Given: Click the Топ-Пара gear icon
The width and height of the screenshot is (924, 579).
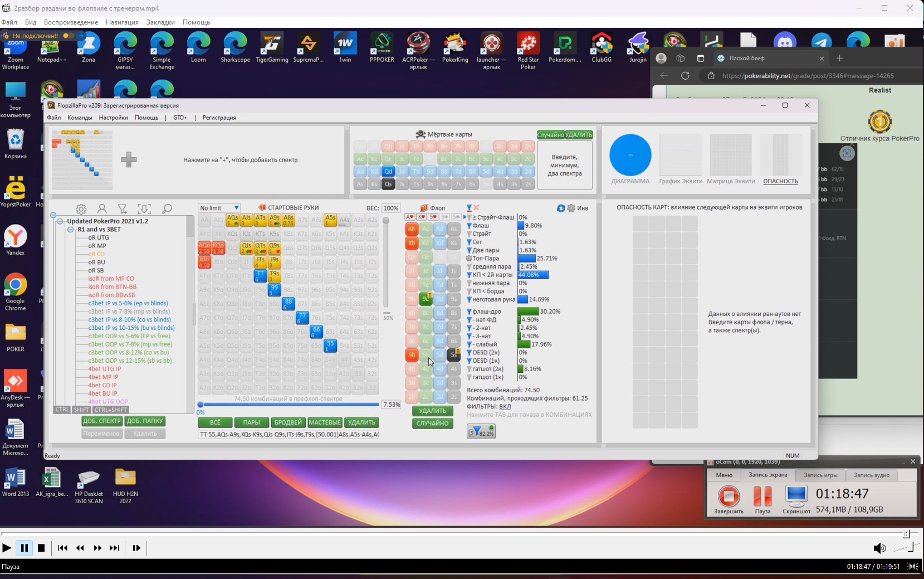Looking at the screenshot, I should 469,259.
